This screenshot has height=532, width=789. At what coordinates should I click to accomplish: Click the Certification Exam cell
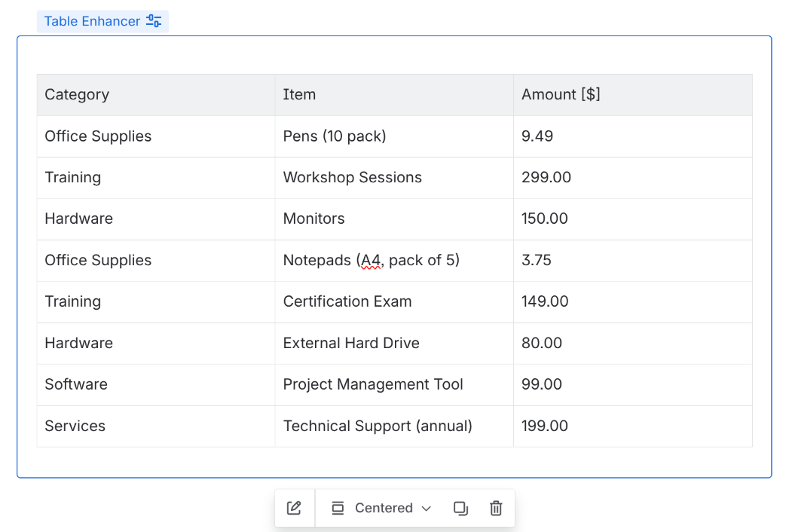point(347,302)
